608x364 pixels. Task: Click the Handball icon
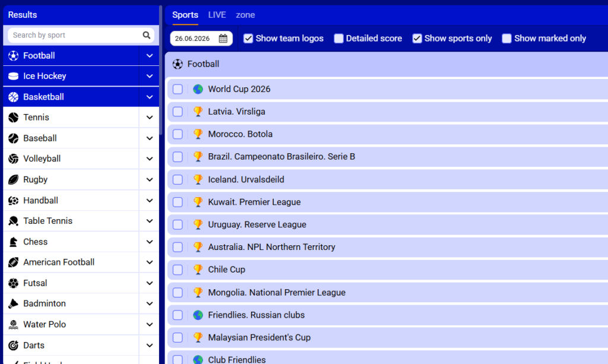13,201
